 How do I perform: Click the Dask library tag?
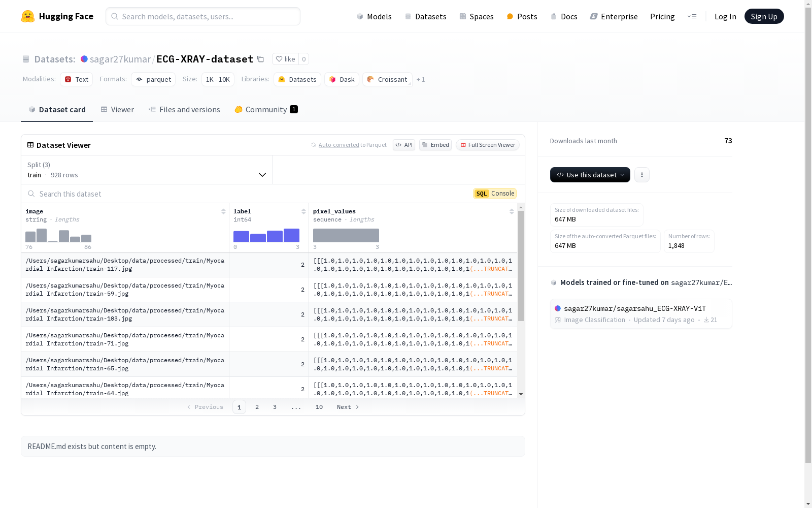[x=342, y=79]
